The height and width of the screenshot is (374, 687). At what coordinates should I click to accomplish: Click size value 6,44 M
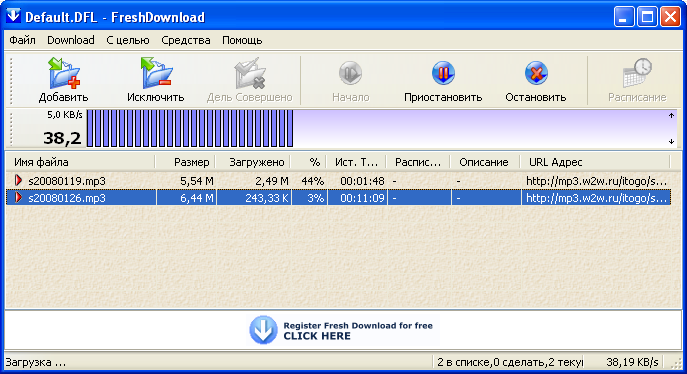[x=197, y=198]
